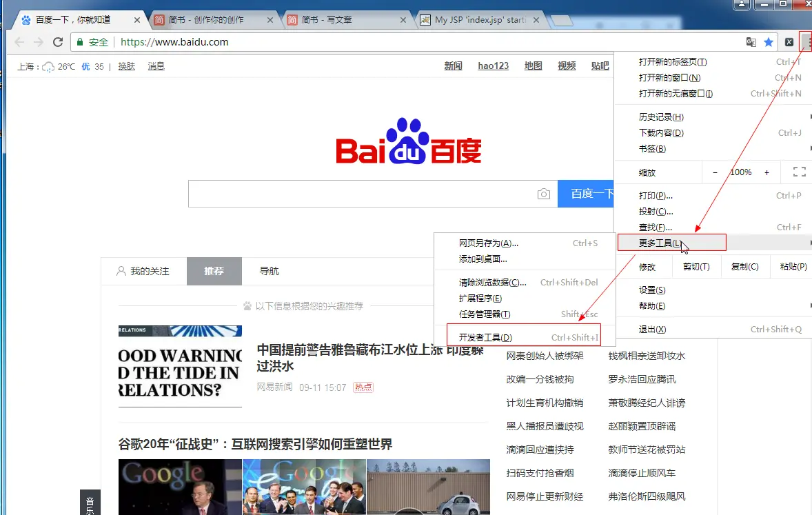Open Chrome three-dot menu button
Screen dimensions: 812x515
tap(806, 41)
